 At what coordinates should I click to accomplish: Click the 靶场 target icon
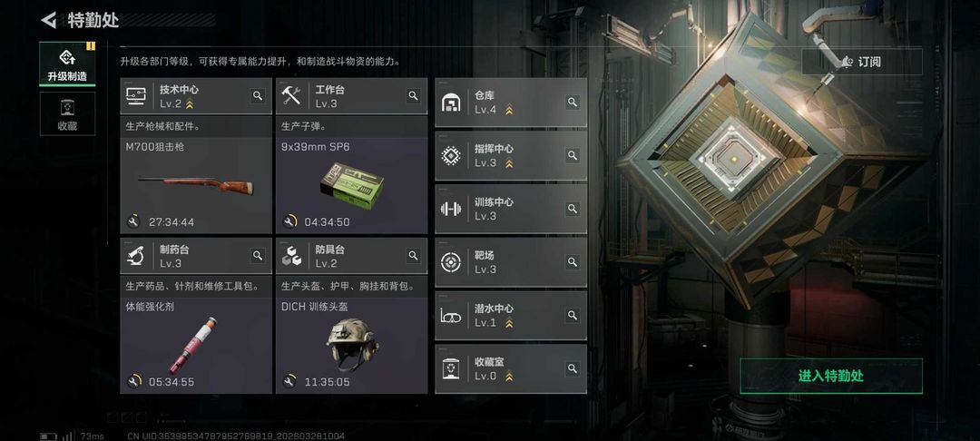(451, 262)
